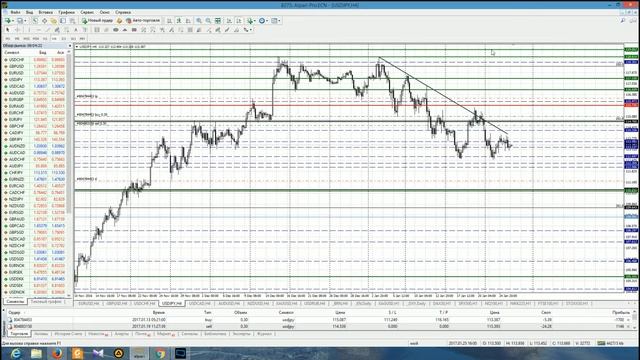The image size is (640, 360).
Task: Select GBPUSD in Market Watch
Action: pyautogui.click(x=35, y=66)
